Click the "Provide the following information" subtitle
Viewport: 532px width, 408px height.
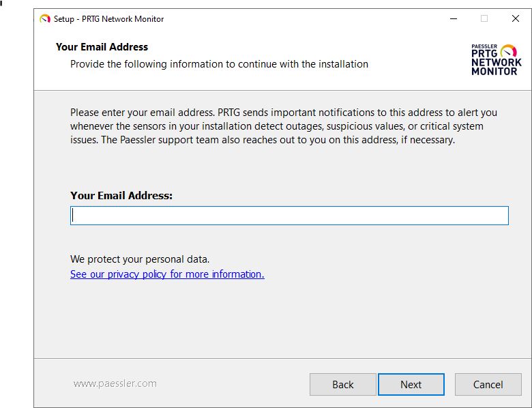219,64
